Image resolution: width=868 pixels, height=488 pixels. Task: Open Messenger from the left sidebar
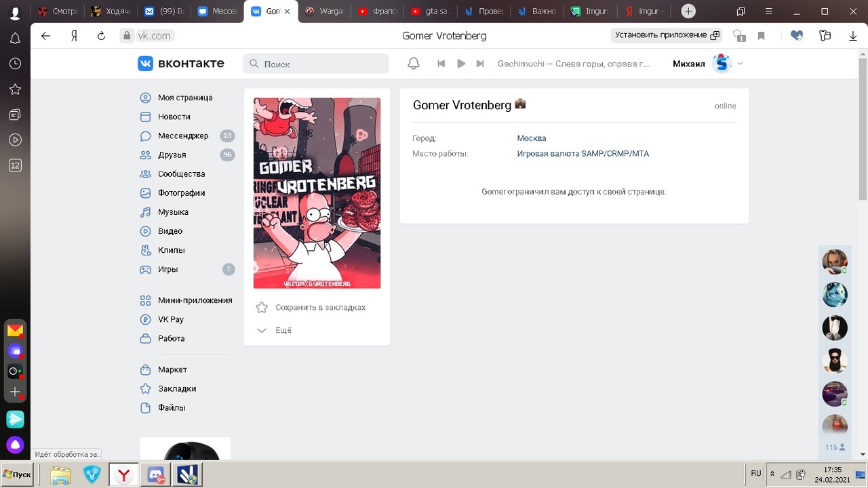click(x=183, y=136)
